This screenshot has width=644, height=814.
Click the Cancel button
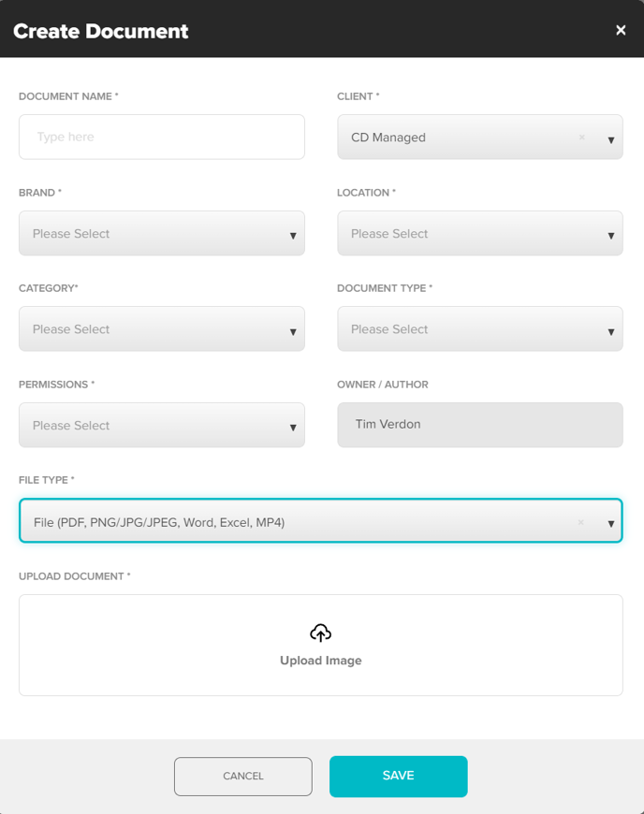242,776
